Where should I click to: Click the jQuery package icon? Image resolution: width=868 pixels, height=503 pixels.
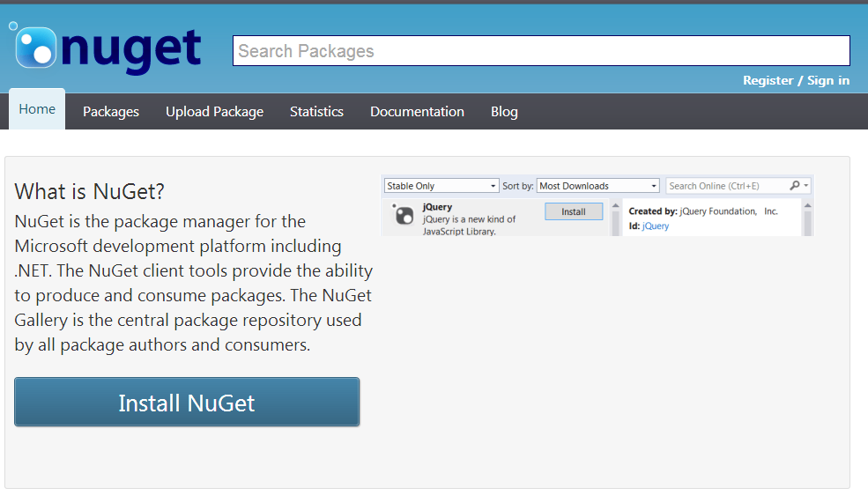click(x=403, y=215)
